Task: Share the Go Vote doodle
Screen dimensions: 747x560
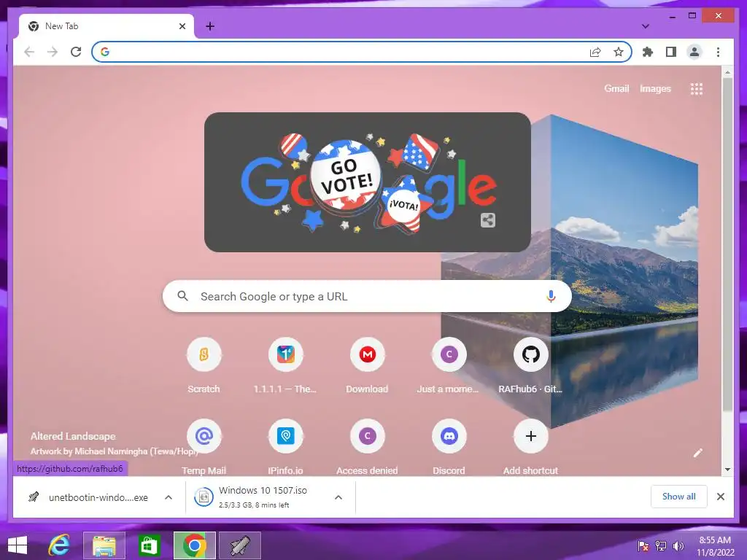Action: pyautogui.click(x=487, y=220)
